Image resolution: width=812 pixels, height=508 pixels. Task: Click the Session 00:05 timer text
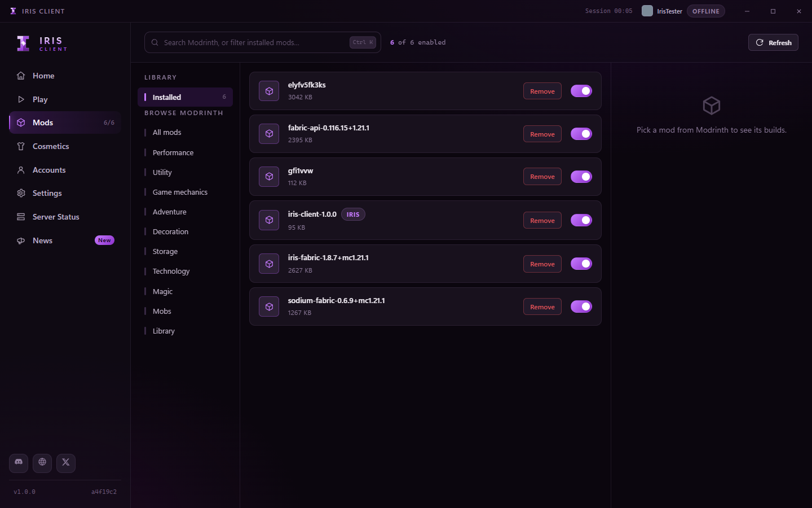click(609, 11)
